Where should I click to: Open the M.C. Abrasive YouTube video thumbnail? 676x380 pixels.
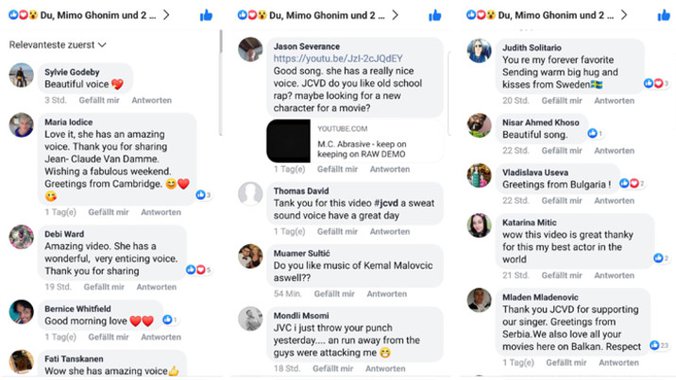288,141
